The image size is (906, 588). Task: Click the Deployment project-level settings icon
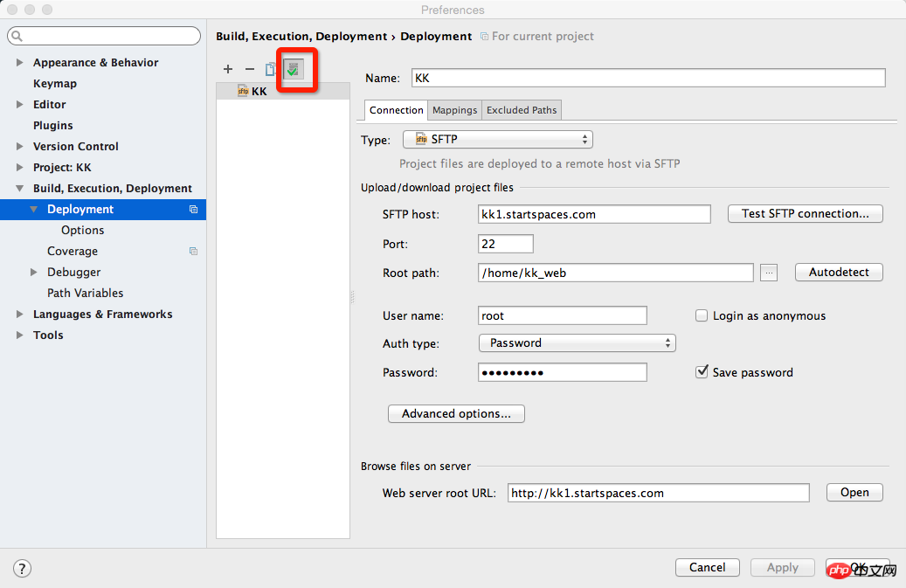pos(194,209)
